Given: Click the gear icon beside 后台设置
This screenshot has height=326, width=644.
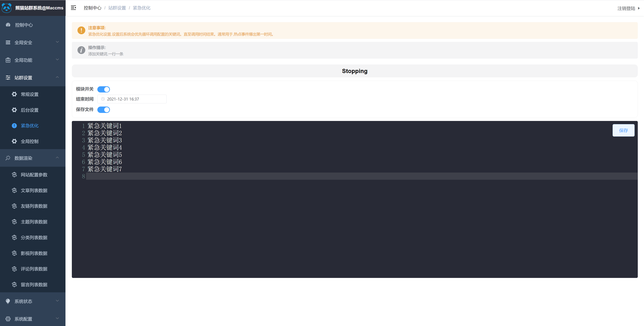Looking at the screenshot, I should 14,110.
